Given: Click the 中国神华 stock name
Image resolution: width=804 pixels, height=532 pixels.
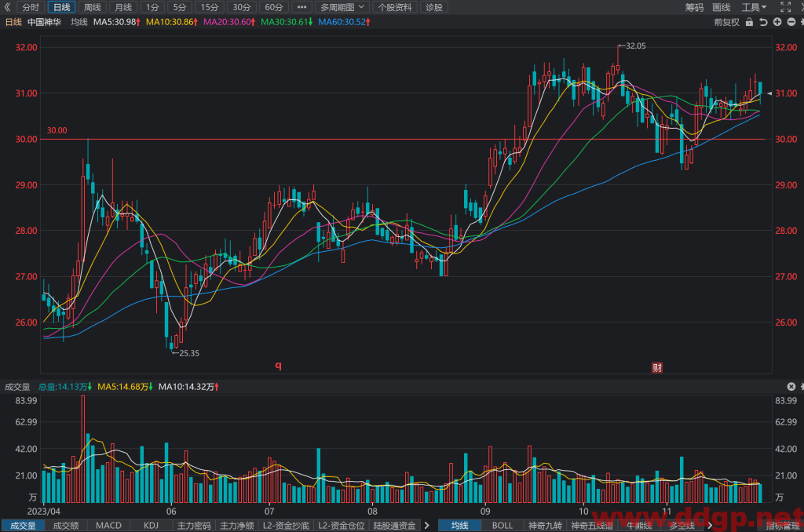Looking at the screenshot, I should point(44,22).
